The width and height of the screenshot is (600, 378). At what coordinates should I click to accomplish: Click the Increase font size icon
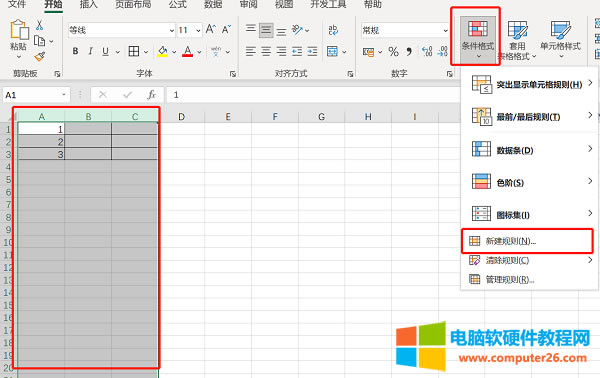click(x=210, y=29)
